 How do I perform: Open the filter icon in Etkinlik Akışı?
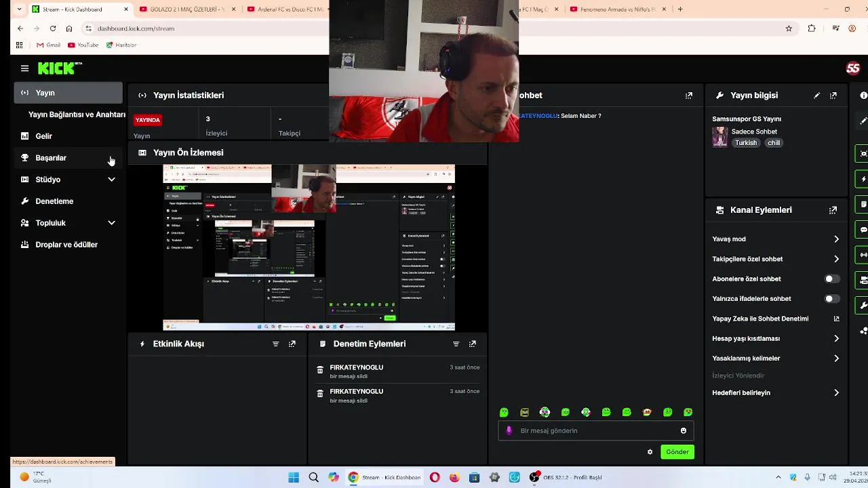[275, 344]
